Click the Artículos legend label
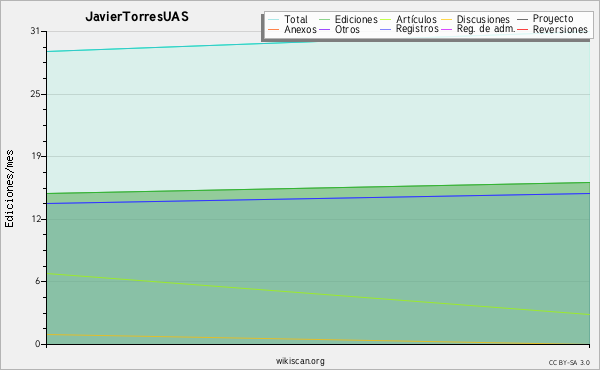Image resolution: width=600 pixels, height=370 pixels. [416, 19]
